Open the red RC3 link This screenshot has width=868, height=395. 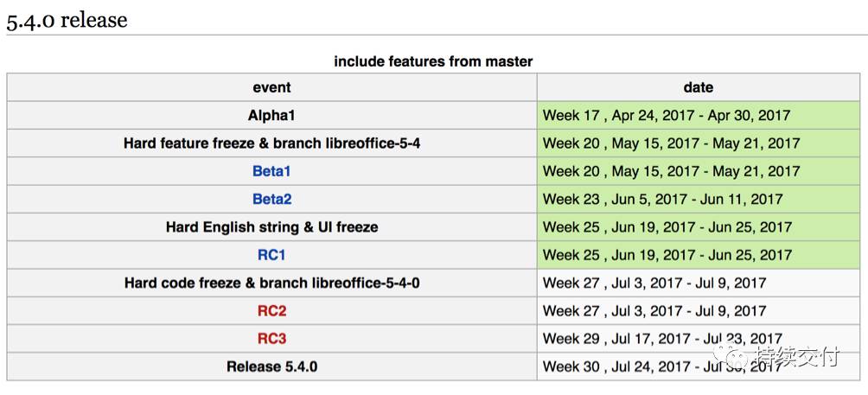[x=271, y=339]
